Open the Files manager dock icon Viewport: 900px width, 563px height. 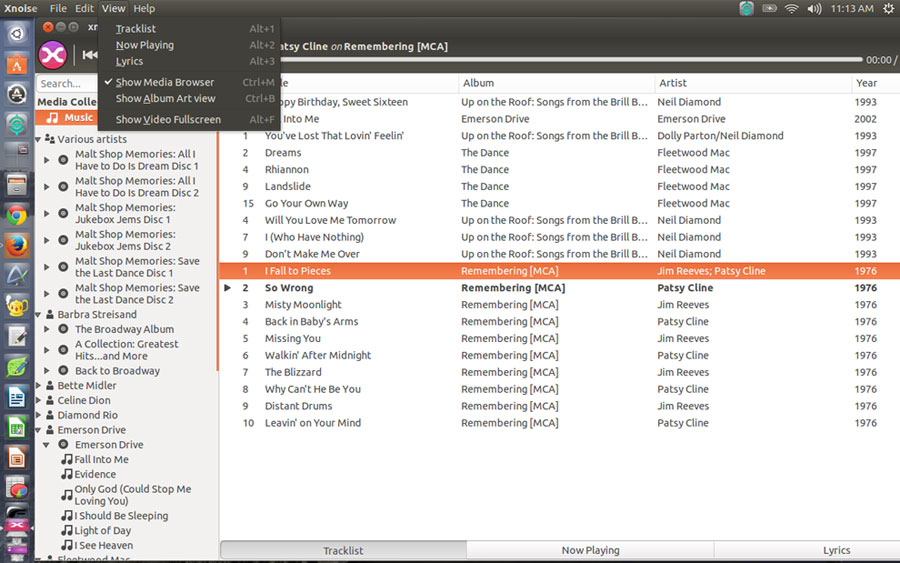tap(17, 185)
